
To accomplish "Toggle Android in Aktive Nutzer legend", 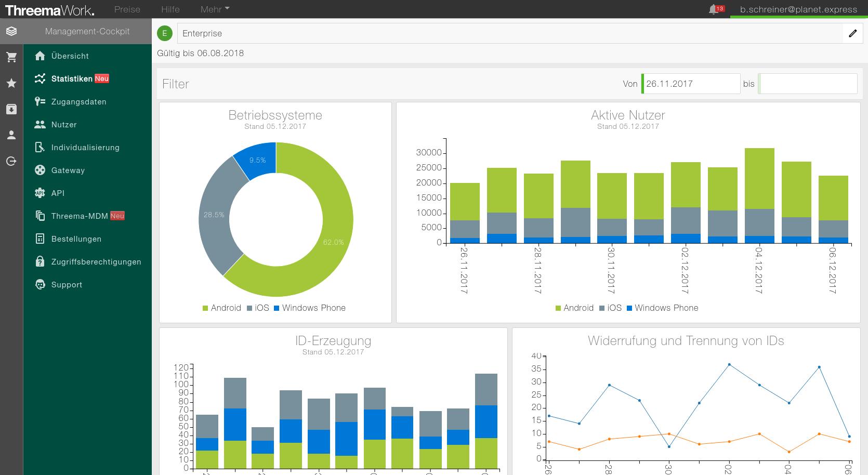I will coord(574,308).
